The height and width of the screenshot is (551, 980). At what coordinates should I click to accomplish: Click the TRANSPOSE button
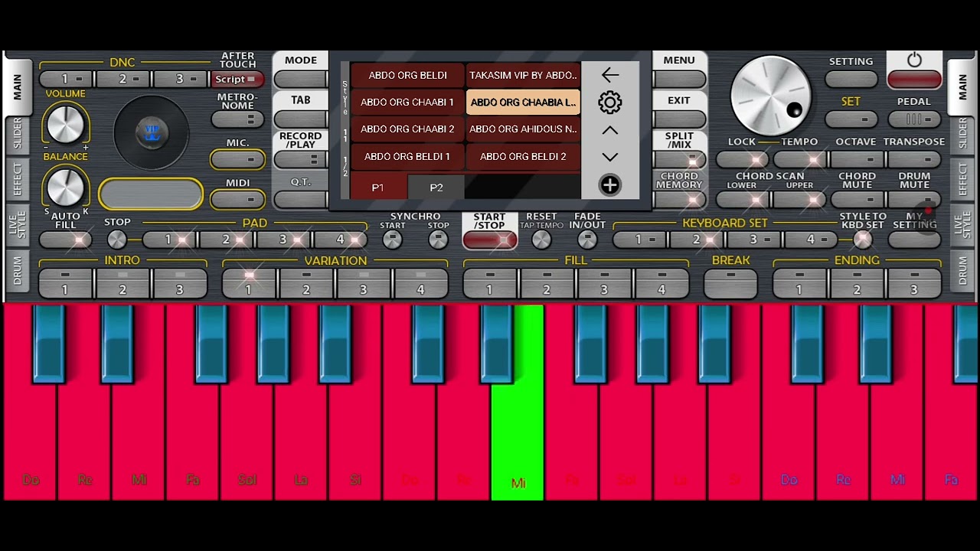pos(914,159)
